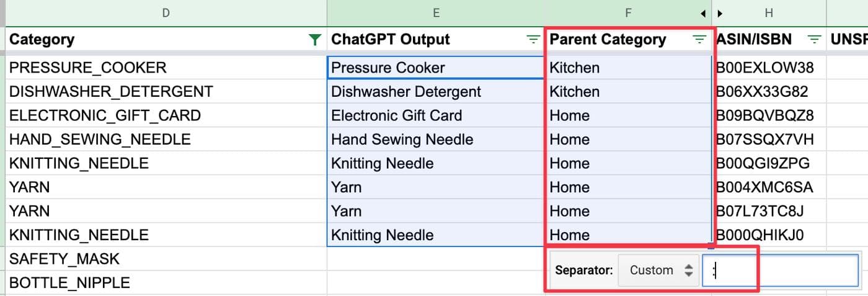Click the custom separator text input field
Screen dimensions: 868x296
(x=780, y=271)
